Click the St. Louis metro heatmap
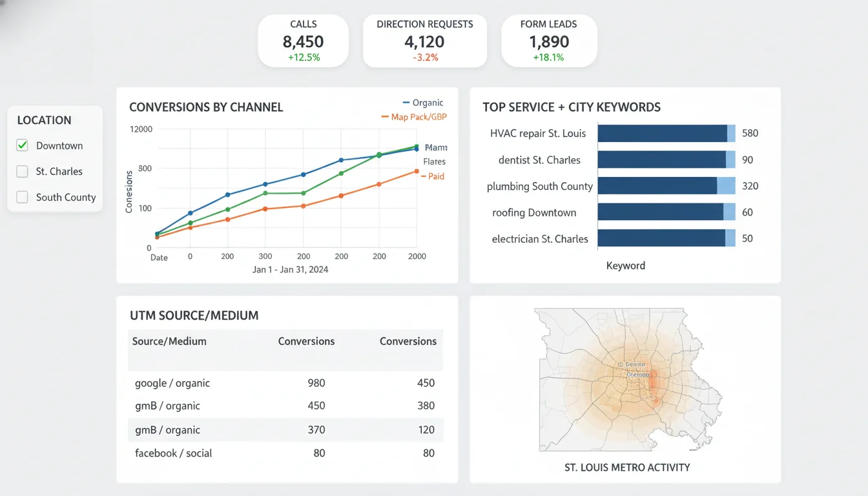The height and width of the screenshot is (496, 868). (x=630, y=380)
